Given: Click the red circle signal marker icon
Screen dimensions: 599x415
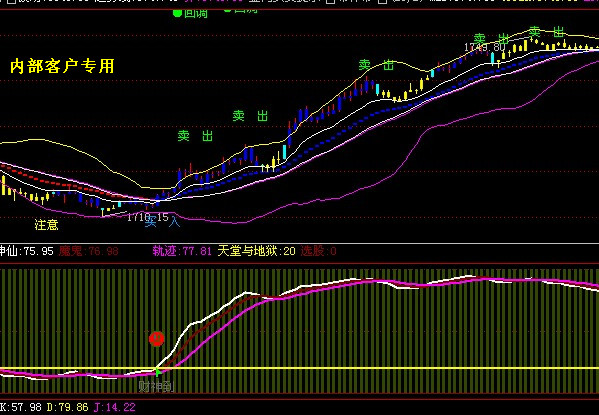Looking at the screenshot, I should 157,339.
